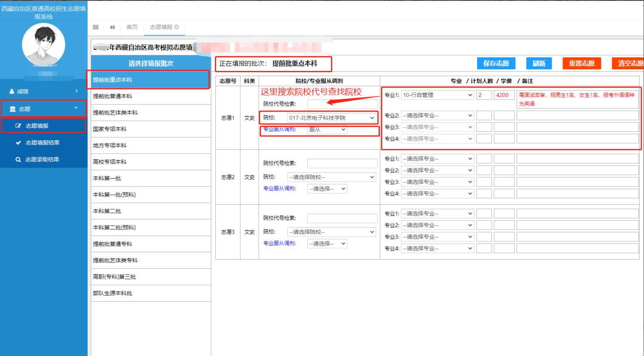
Task: Click the double-left arrow tab scroll icon
Action: [x=113, y=27]
